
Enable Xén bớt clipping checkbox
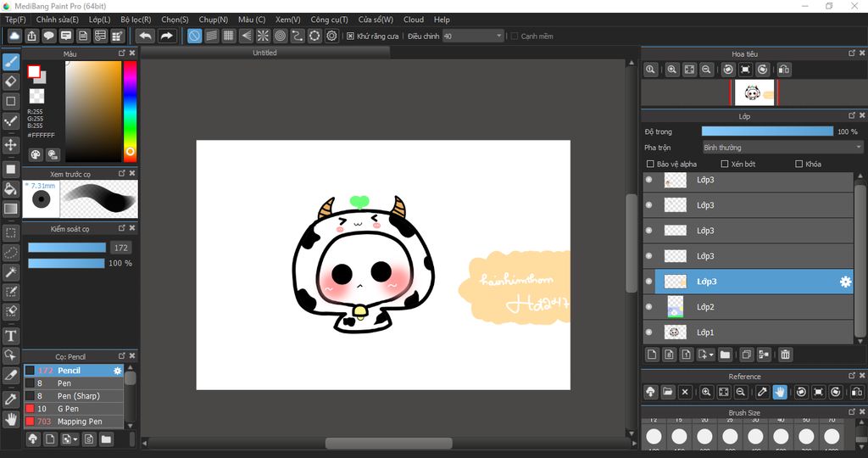(x=725, y=164)
